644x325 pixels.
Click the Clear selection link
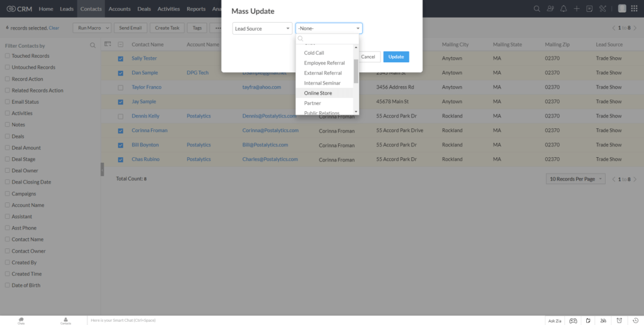click(54, 28)
